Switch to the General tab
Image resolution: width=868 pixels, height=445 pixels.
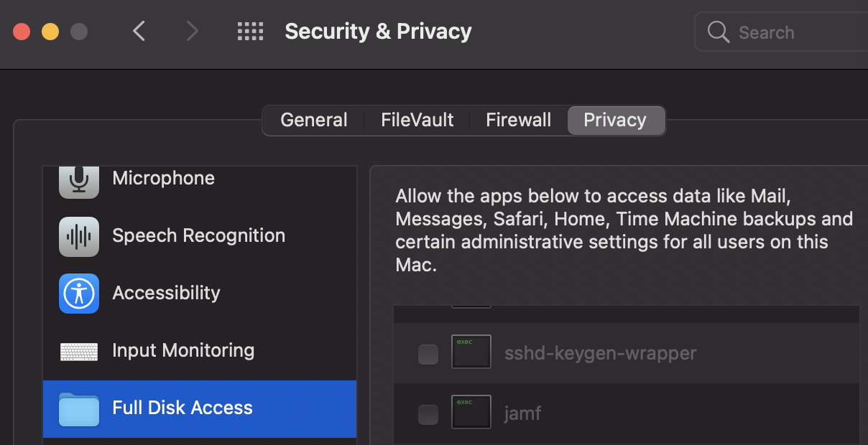[313, 120]
